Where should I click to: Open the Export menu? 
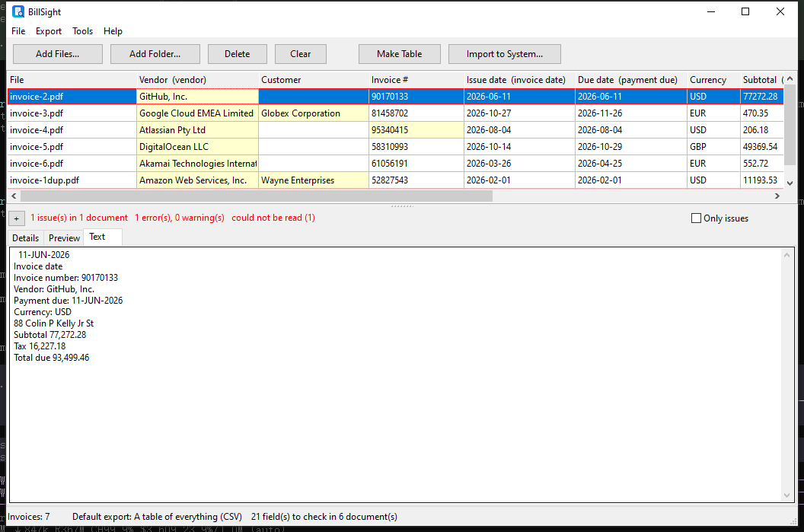click(49, 31)
